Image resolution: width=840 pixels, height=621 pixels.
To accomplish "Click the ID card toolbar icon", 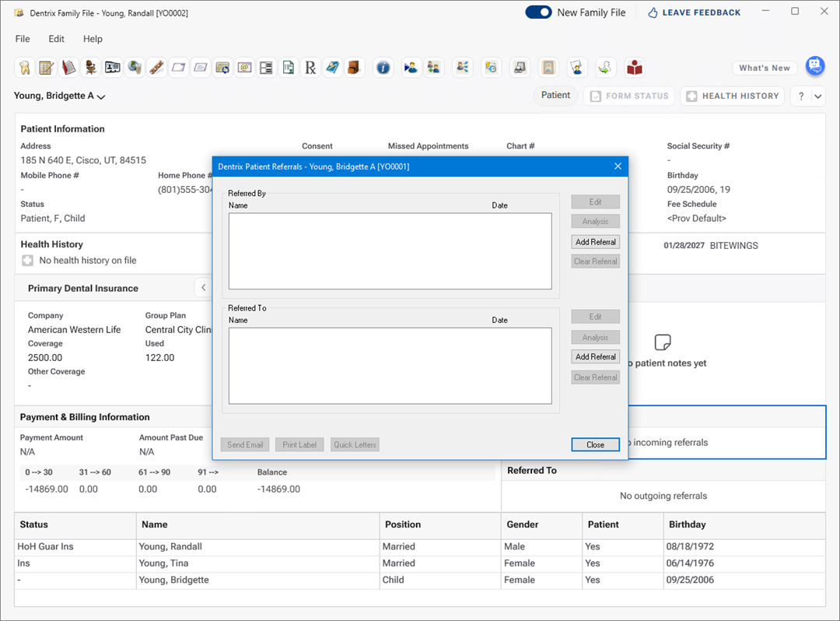I will 113,68.
